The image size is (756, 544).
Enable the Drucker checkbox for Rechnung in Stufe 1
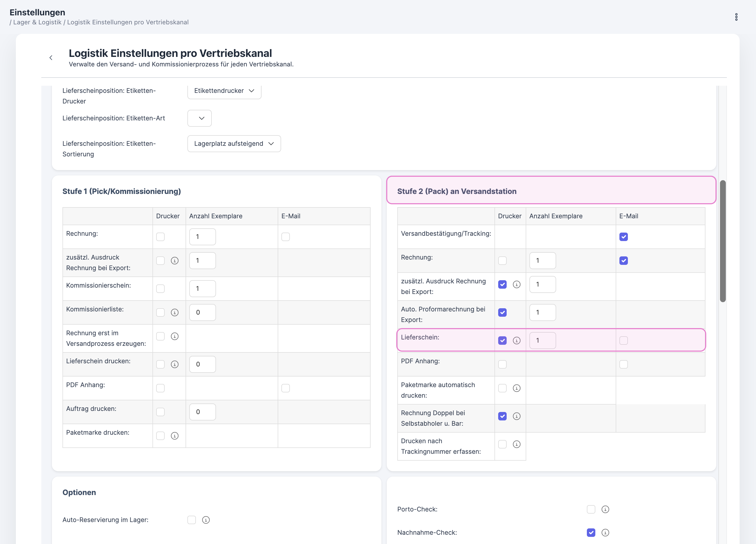coord(160,237)
